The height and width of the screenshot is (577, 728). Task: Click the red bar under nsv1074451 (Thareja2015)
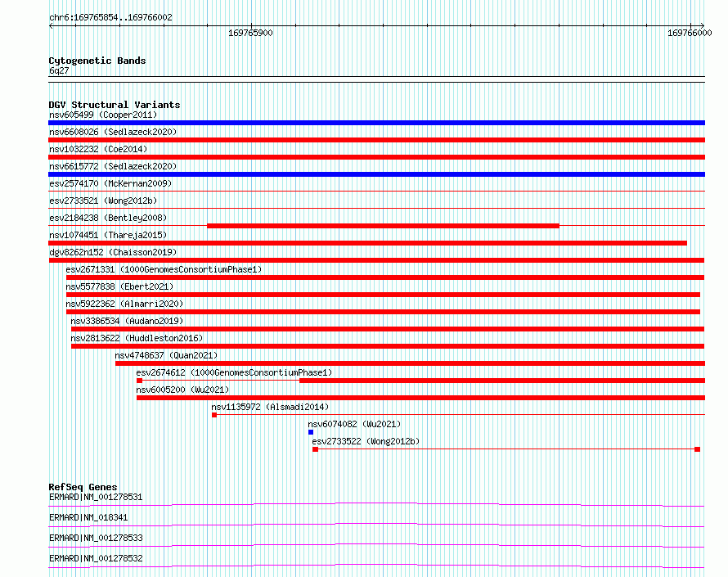[368, 243]
